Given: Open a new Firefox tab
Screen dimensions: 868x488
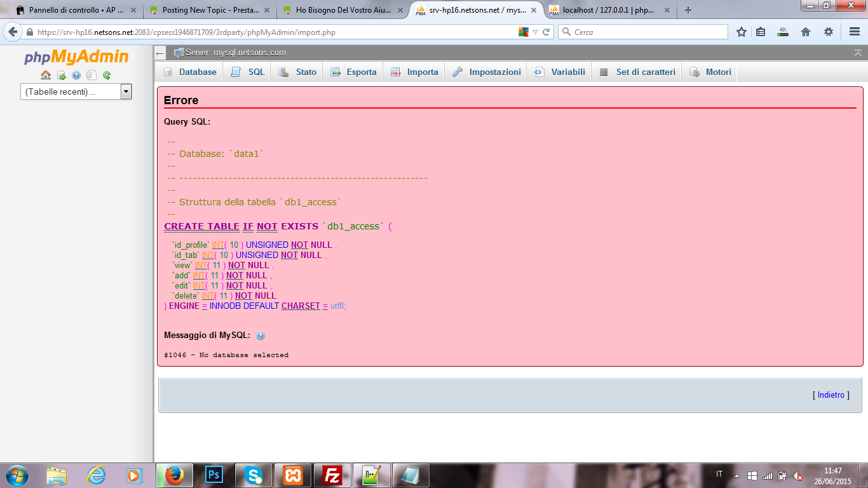Looking at the screenshot, I should click(x=688, y=10).
